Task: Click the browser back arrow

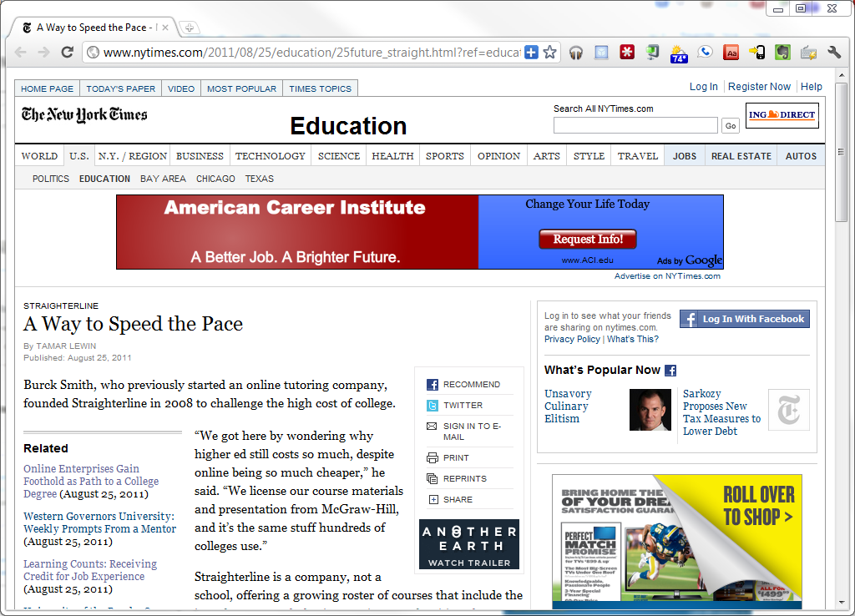Action: (21, 53)
